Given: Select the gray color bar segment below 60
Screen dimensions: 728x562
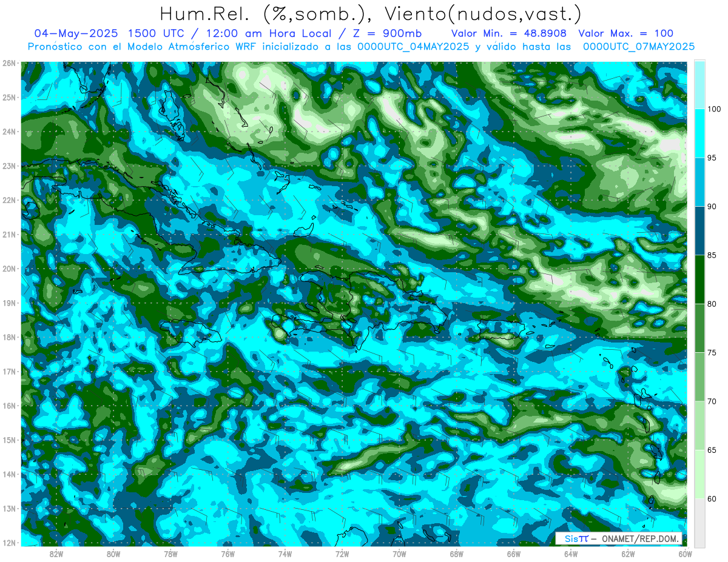Looking at the screenshot, I should (699, 523).
